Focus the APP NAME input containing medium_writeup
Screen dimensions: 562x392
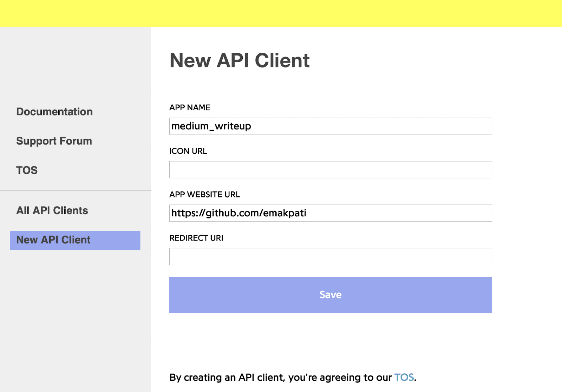tap(331, 126)
